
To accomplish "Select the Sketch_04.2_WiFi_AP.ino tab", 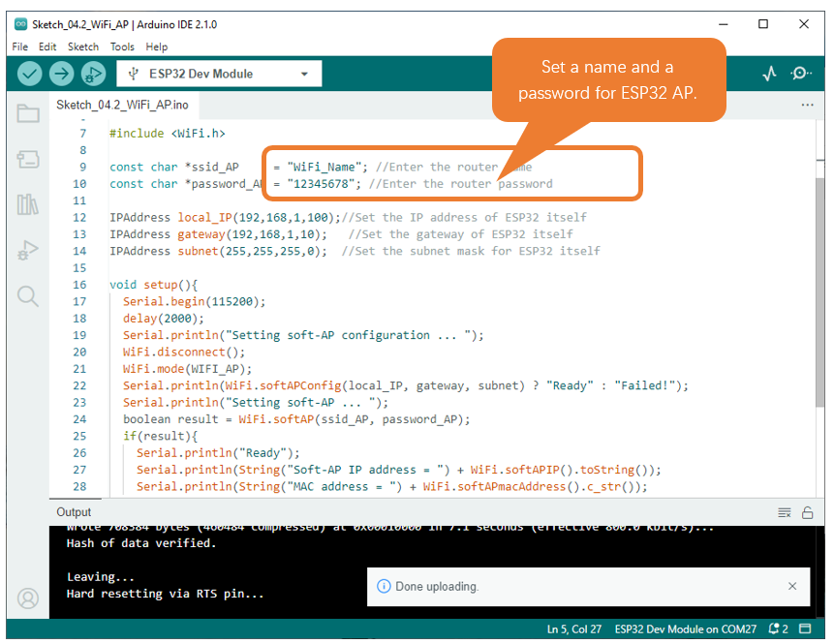I will 122,105.
